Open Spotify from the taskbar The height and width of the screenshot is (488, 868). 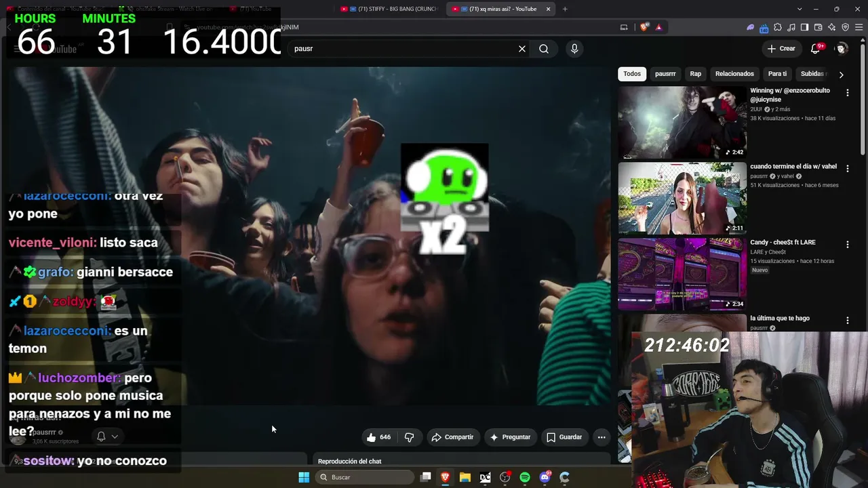(525, 477)
